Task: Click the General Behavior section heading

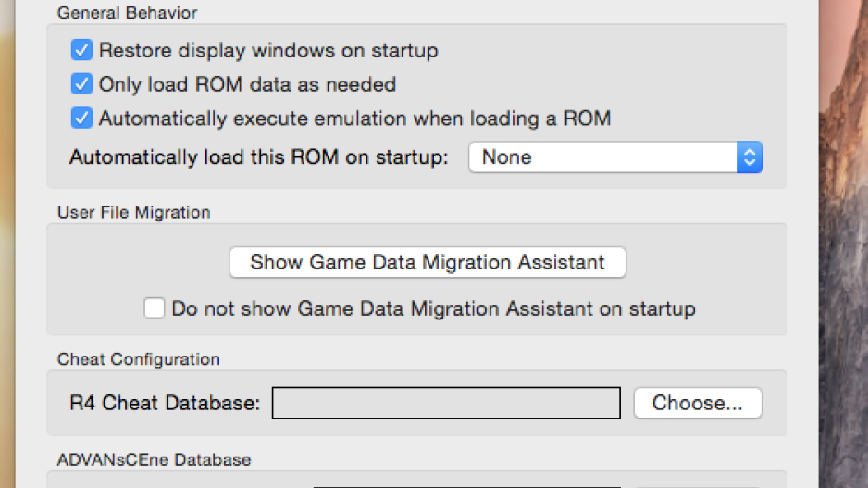Action: click(127, 13)
